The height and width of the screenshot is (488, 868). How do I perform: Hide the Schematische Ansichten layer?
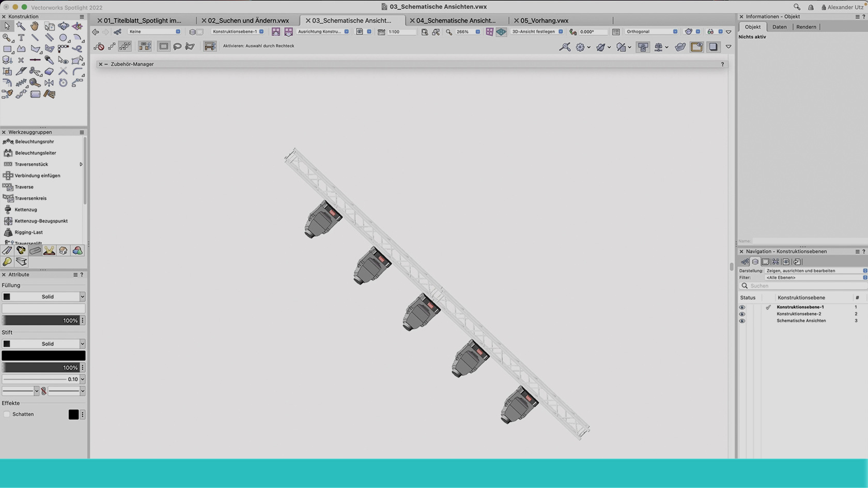coord(742,321)
